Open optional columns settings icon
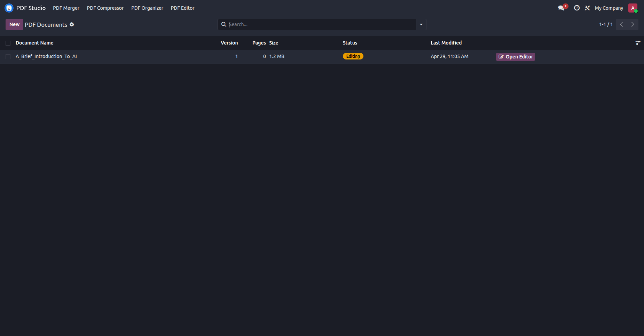 (638, 43)
